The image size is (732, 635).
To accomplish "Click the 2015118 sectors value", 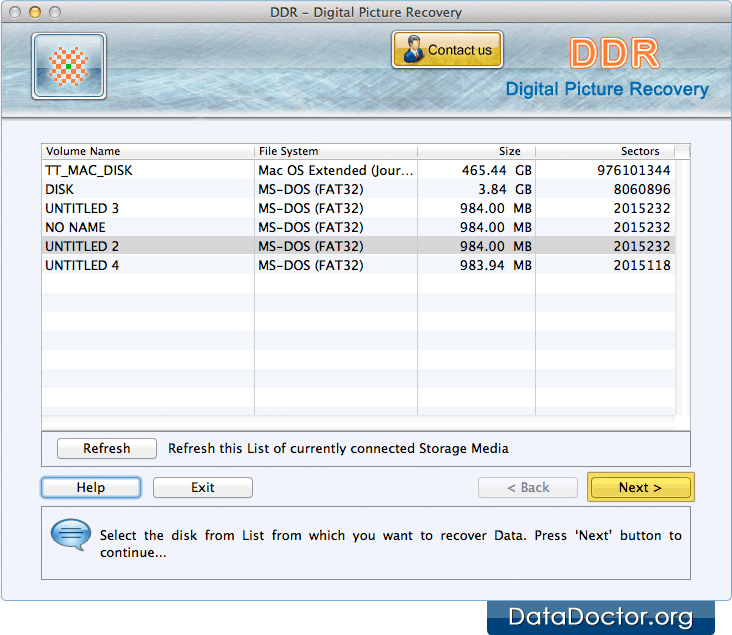I will 642,265.
